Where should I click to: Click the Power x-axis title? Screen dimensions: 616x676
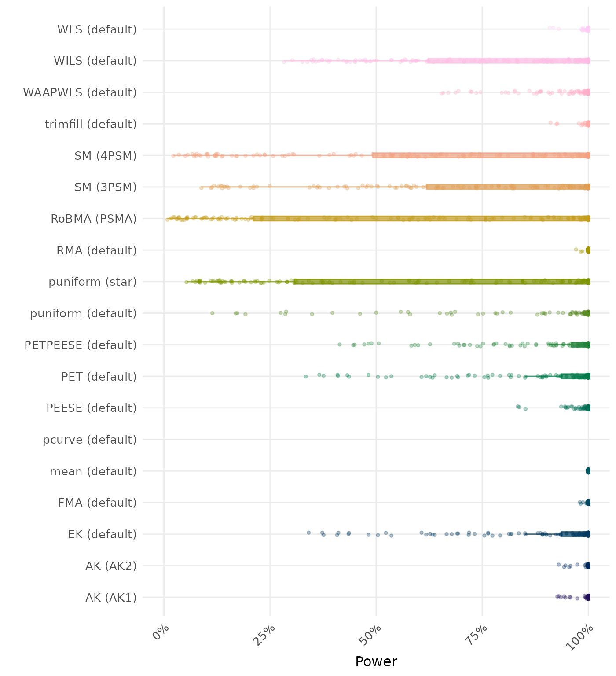click(376, 661)
